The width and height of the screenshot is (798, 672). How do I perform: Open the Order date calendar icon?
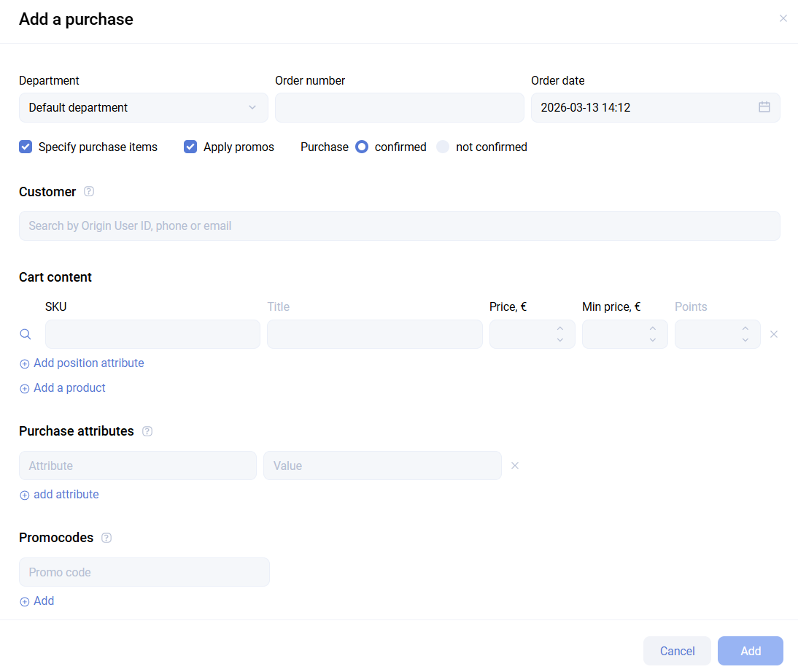click(x=764, y=107)
